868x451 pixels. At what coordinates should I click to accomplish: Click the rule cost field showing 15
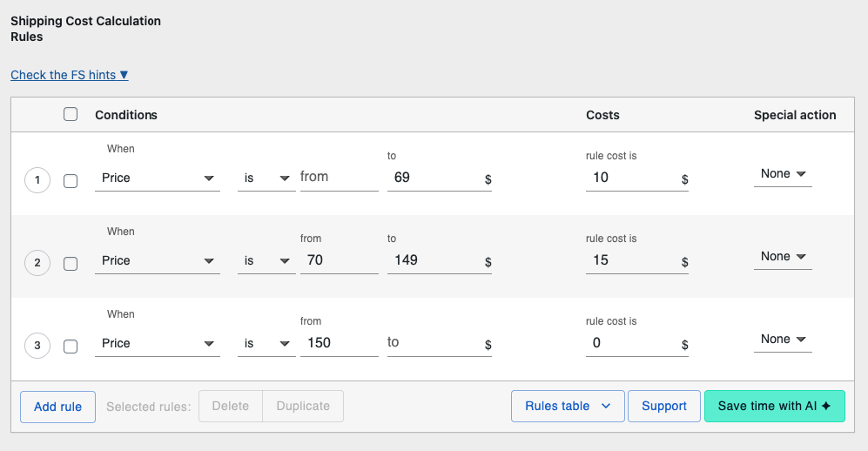click(630, 260)
